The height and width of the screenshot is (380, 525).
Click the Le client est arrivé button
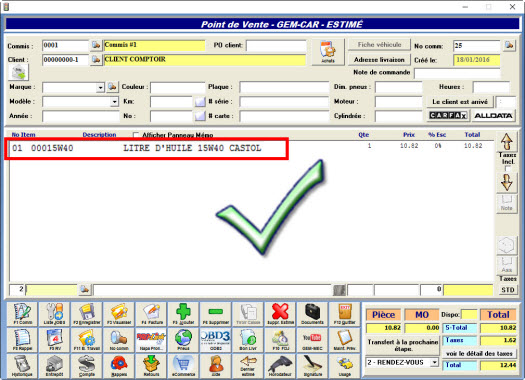coord(460,101)
